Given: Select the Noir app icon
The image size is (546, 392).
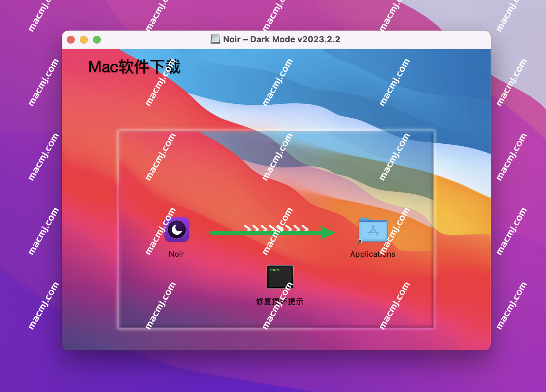Looking at the screenshot, I should tap(177, 229).
